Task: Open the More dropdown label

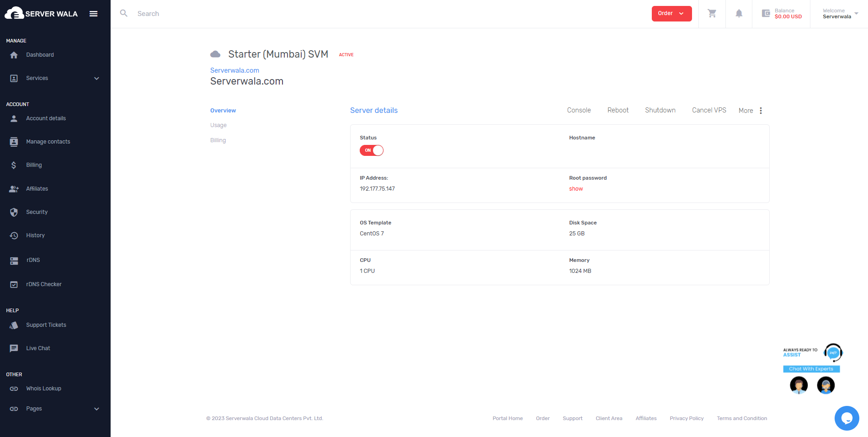Action: pyautogui.click(x=746, y=111)
